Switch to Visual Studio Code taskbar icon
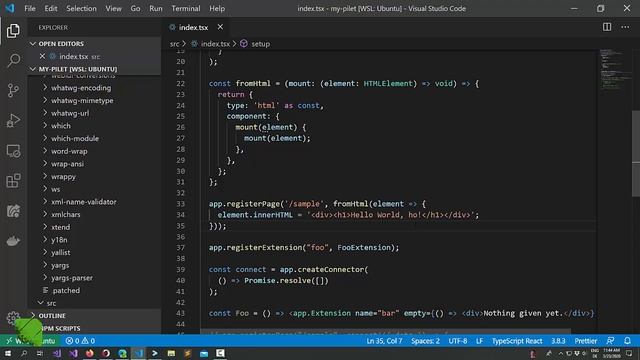 [x=139, y=353]
